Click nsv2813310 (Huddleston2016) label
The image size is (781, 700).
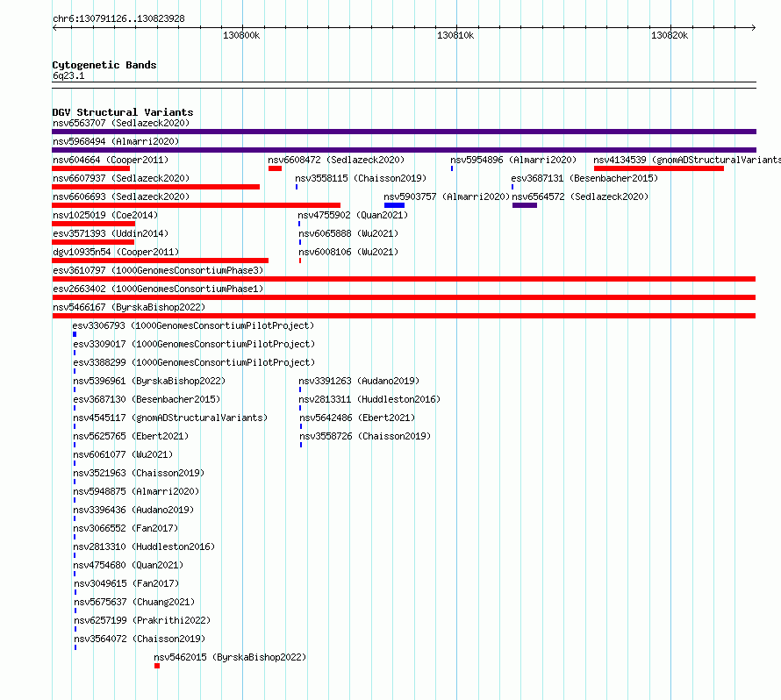144,546
